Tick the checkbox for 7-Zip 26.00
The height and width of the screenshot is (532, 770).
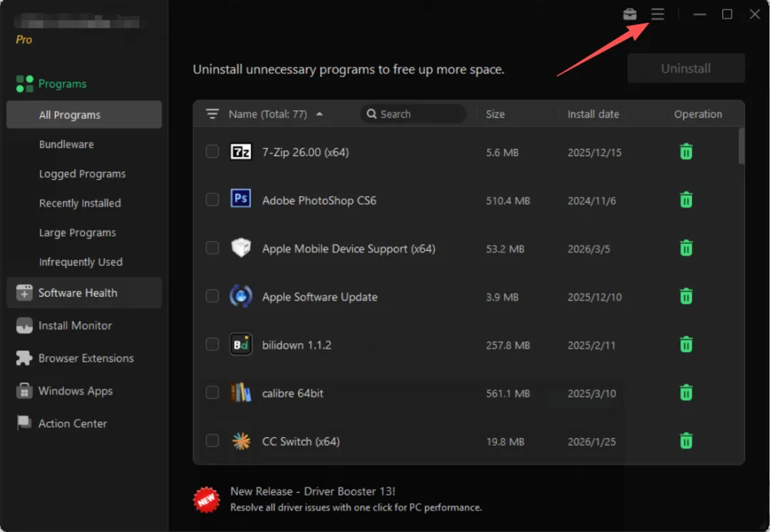[x=212, y=151]
